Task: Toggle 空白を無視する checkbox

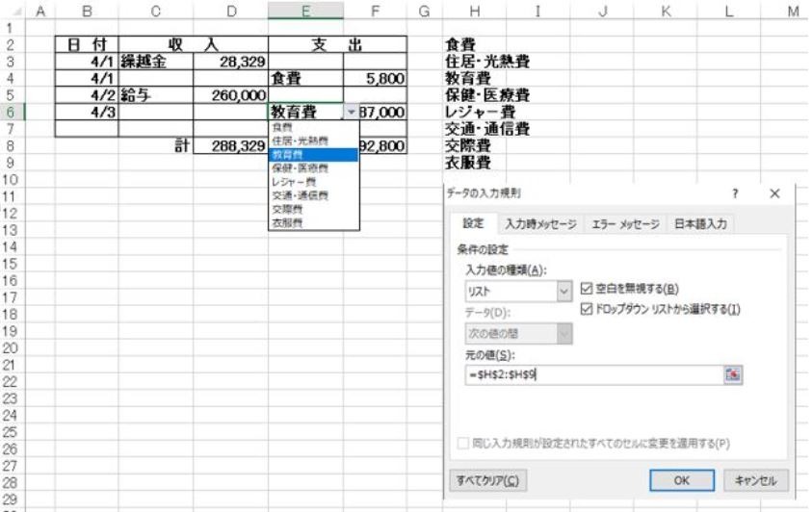Action: click(589, 288)
